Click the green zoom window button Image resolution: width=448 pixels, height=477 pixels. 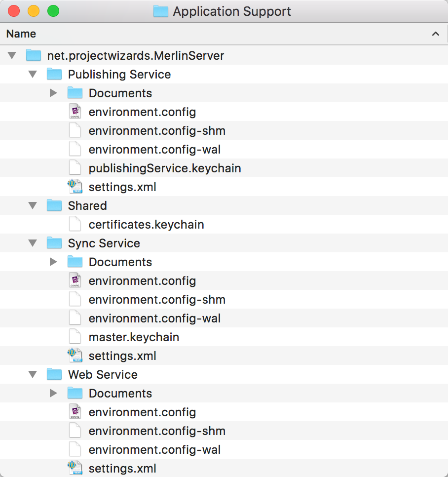pyautogui.click(x=53, y=11)
